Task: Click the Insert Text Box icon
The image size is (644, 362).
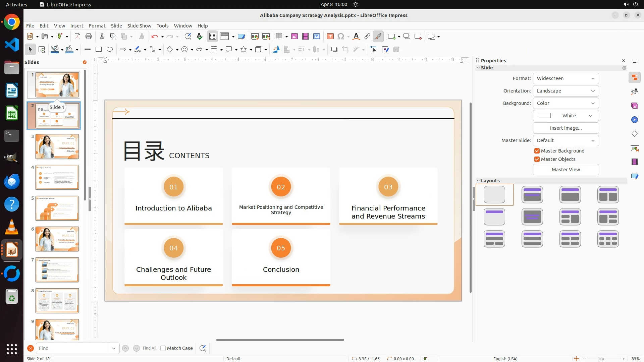Action: 330,37
